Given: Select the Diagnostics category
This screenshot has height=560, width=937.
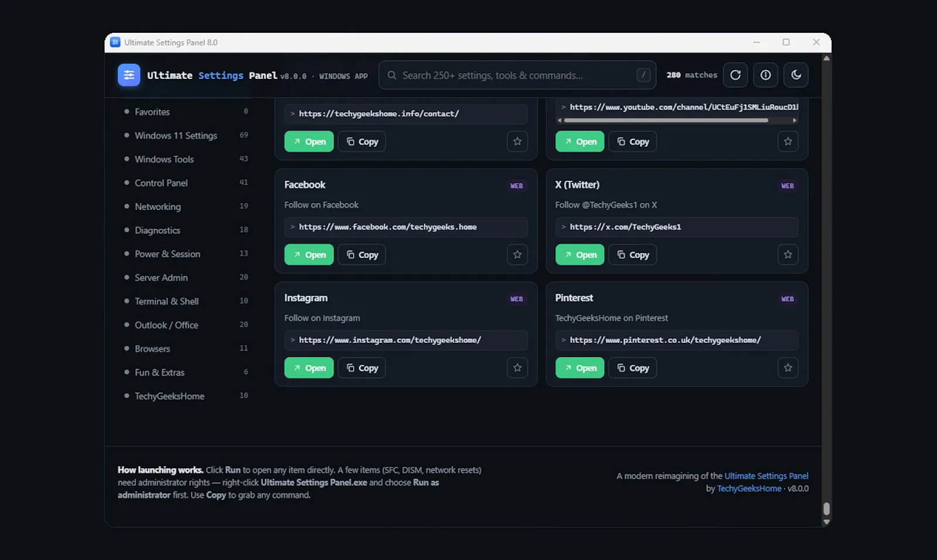Looking at the screenshot, I should pyautogui.click(x=186, y=230).
